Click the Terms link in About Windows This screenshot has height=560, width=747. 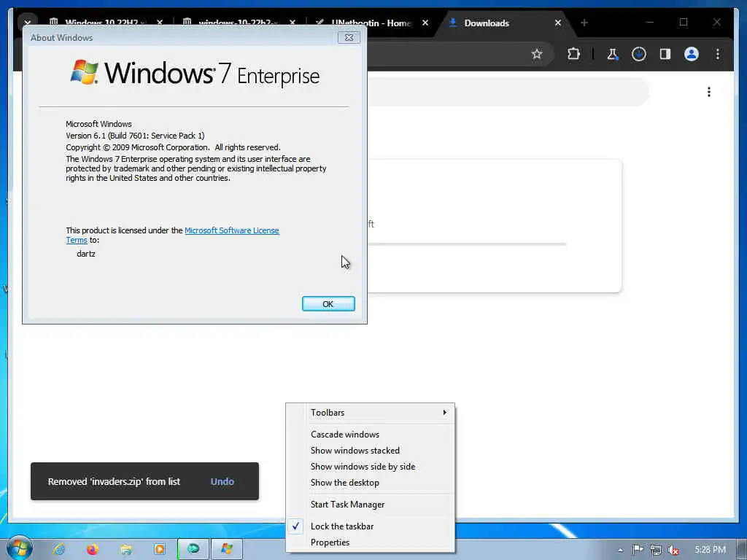click(x=76, y=240)
